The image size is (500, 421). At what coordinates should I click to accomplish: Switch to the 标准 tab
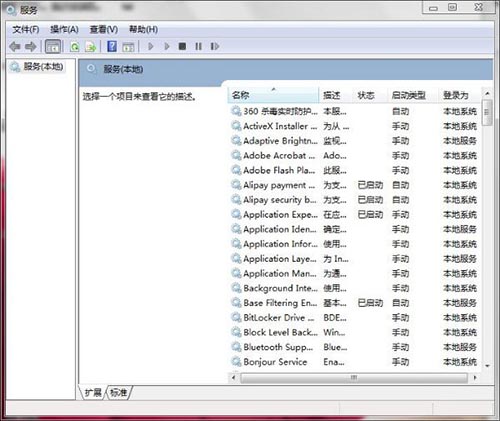119,392
